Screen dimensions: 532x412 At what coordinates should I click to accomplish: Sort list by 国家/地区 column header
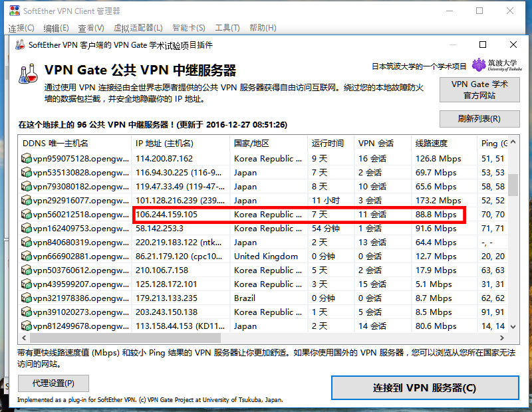[251, 143]
